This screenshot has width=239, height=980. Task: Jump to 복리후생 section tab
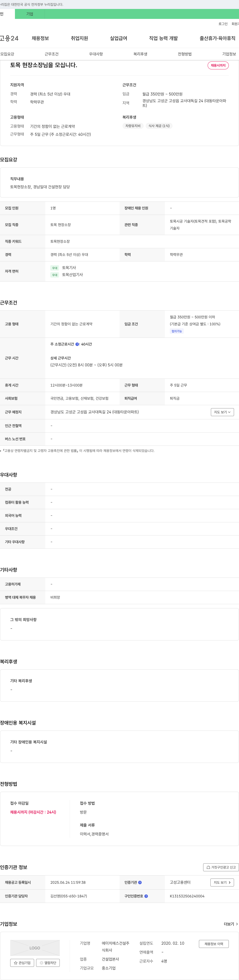(140, 54)
